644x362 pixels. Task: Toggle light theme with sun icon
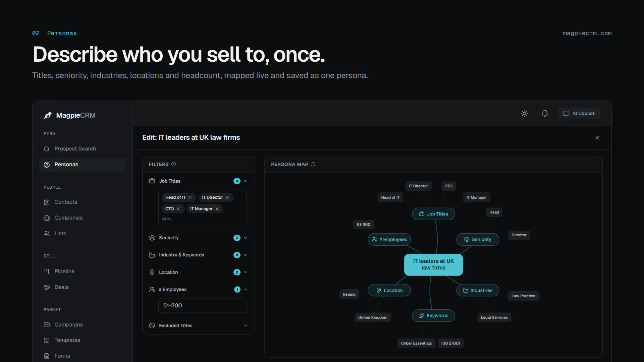click(525, 113)
